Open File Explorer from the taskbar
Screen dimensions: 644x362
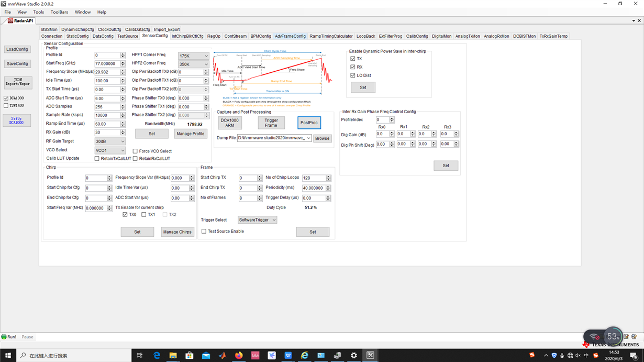[173, 355]
